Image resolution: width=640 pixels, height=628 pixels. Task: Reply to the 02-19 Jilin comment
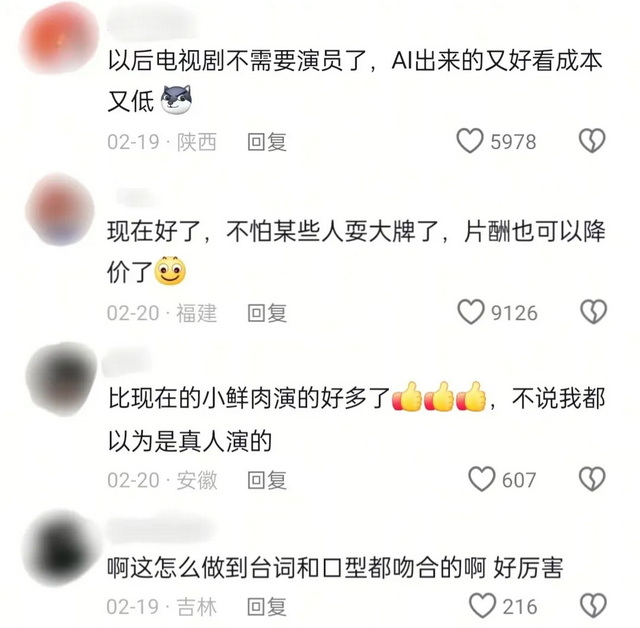pyautogui.click(x=267, y=607)
